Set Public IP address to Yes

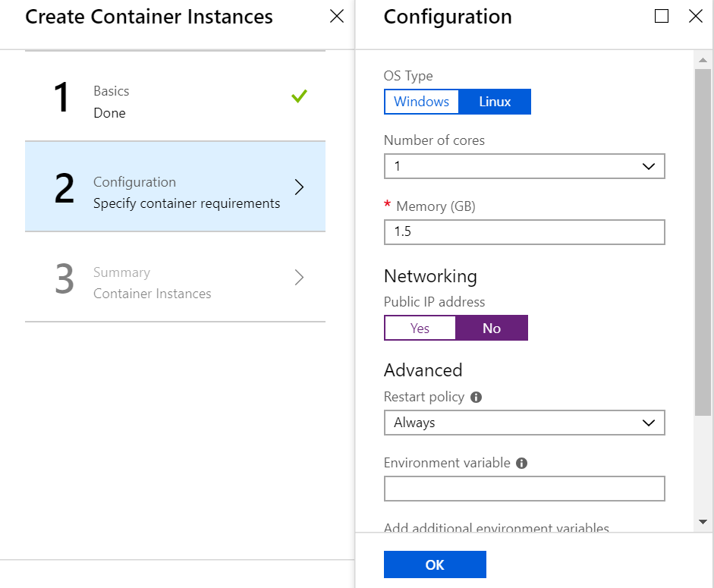pyautogui.click(x=420, y=328)
